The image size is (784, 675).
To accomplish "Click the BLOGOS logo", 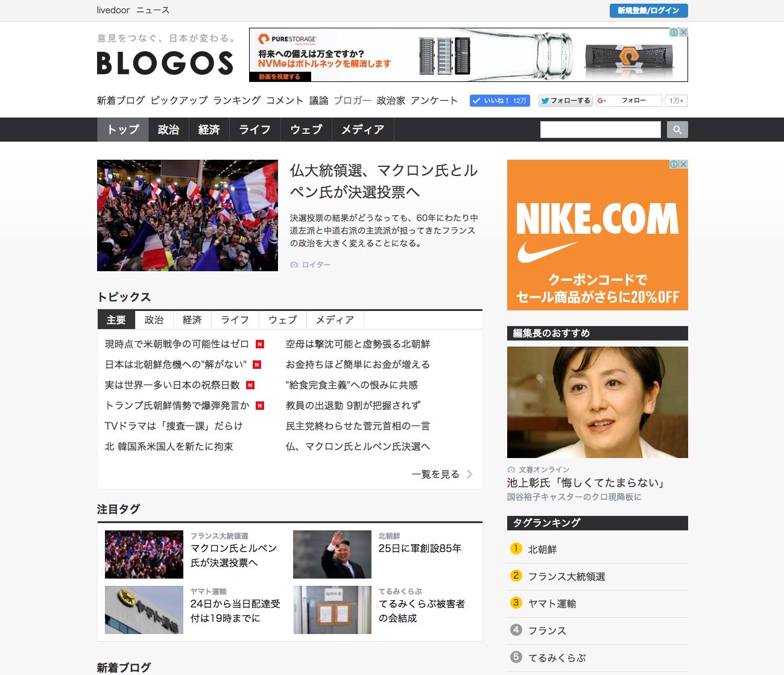I will pos(165,63).
